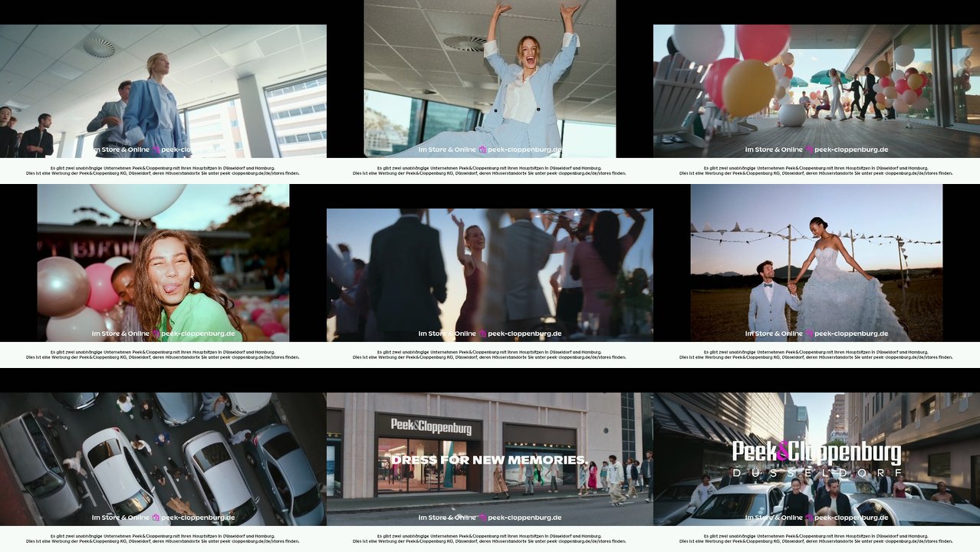Click the 'DRESS FOR NEW MEMORIES.' slogan
This screenshot has height=552, width=980.
click(x=489, y=460)
